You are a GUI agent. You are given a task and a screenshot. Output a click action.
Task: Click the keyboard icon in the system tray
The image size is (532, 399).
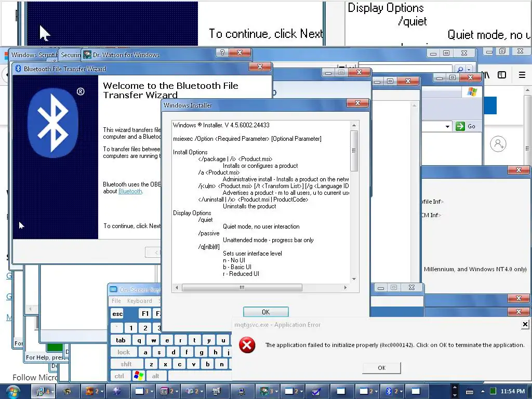(x=470, y=392)
